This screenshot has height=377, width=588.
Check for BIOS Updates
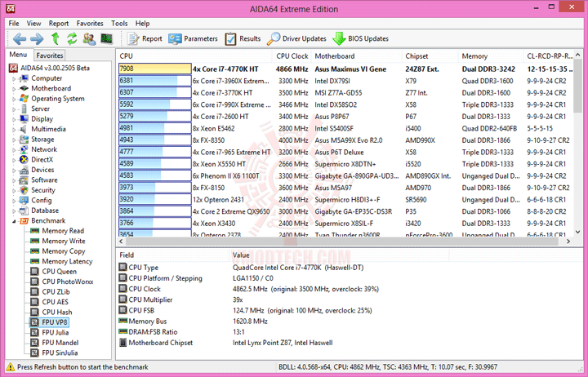[361, 38]
